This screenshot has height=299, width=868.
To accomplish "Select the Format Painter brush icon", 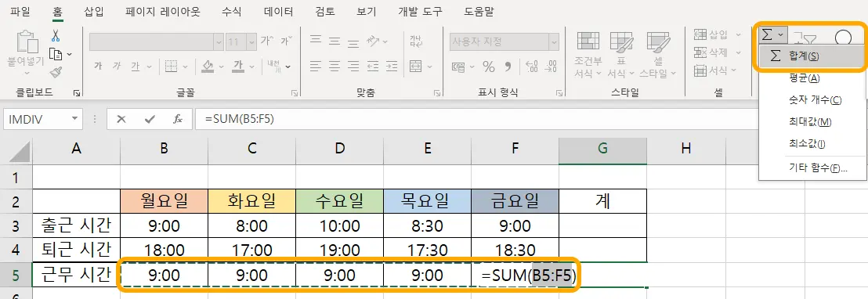I will pos(56,72).
